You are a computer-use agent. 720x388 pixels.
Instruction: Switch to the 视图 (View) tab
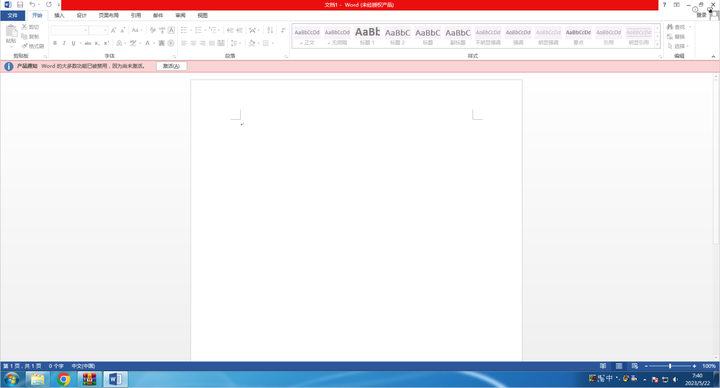[x=202, y=16]
